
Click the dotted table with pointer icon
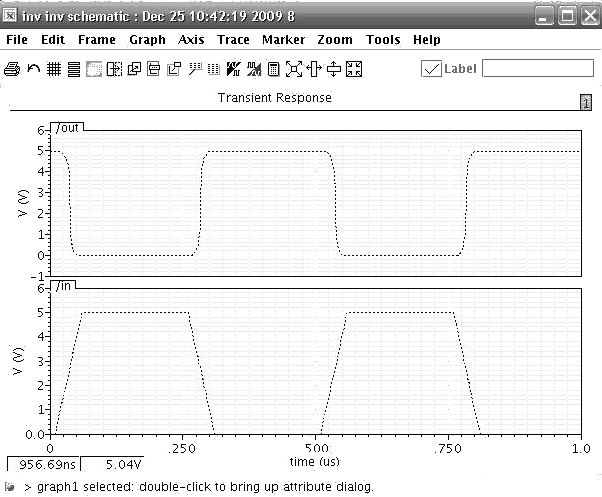pyautogui.click(x=195, y=69)
